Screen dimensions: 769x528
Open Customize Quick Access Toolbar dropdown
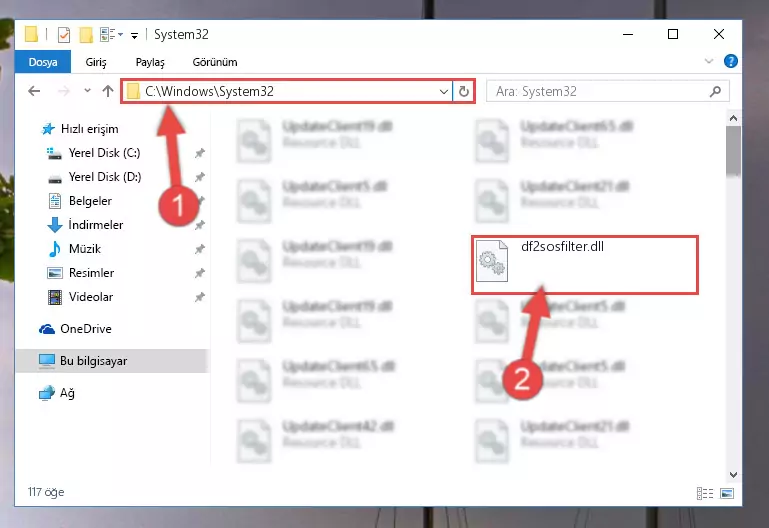click(x=134, y=35)
